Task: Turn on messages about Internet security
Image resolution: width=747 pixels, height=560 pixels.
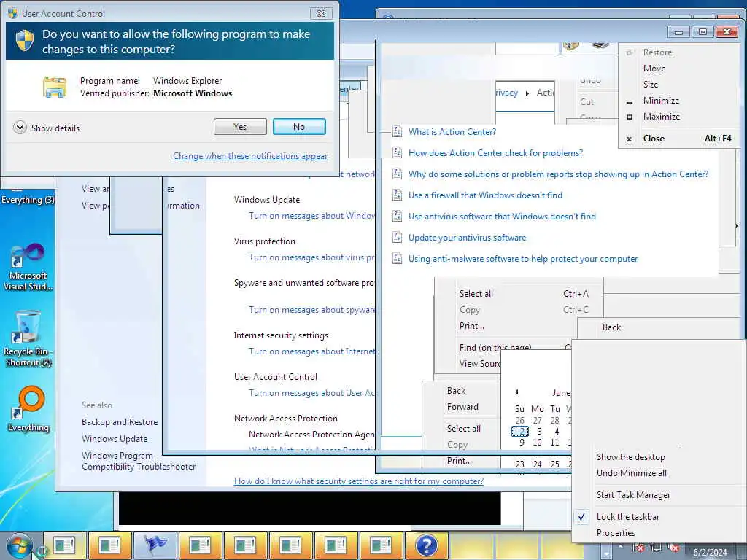Action: [x=311, y=351]
